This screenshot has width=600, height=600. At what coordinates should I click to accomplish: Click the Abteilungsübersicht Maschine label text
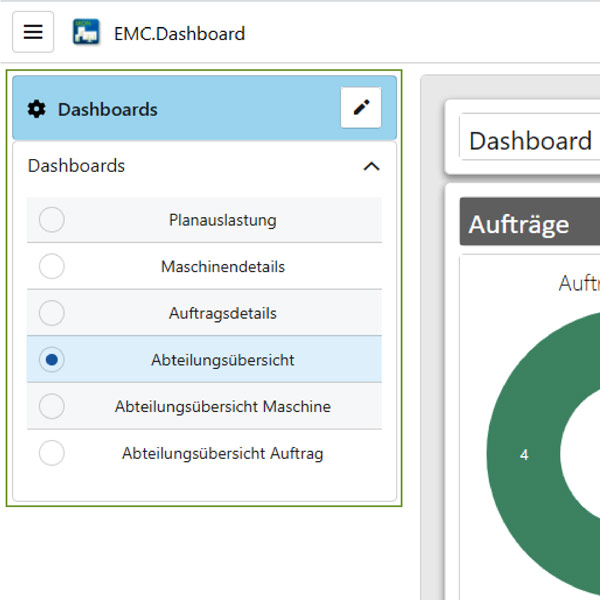click(x=223, y=406)
